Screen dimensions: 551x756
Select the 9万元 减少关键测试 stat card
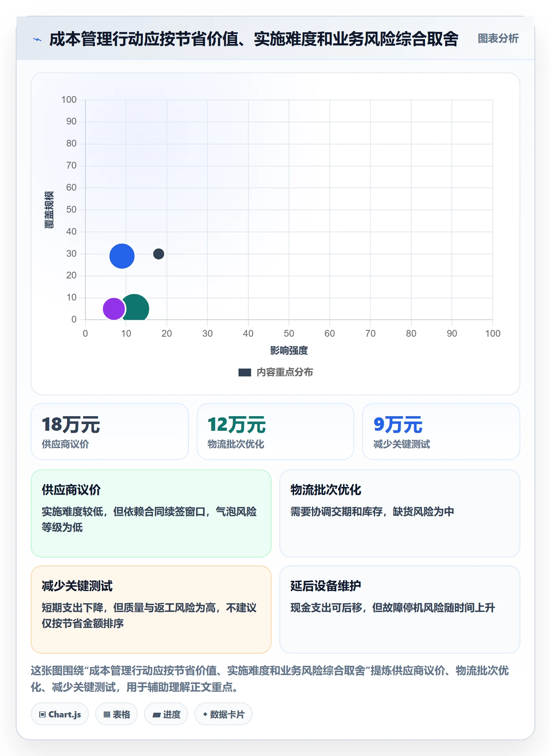click(x=441, y=432)
